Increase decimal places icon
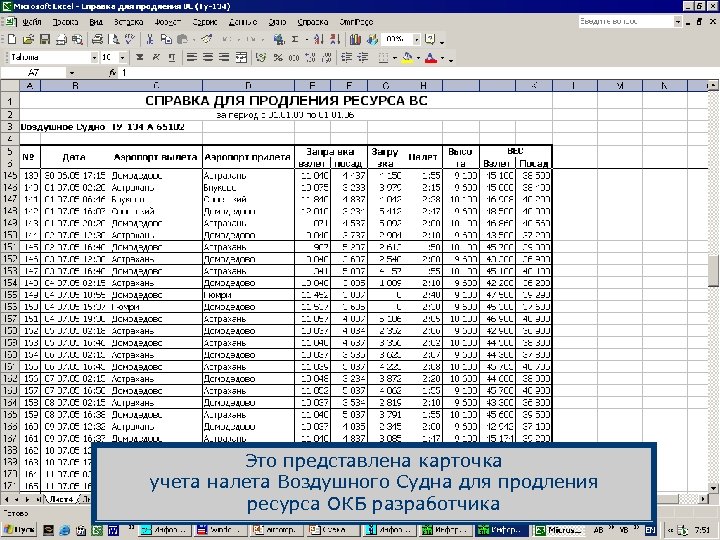Screen dimensions: 720x540 pyautogui.click(x=310, y=57)
